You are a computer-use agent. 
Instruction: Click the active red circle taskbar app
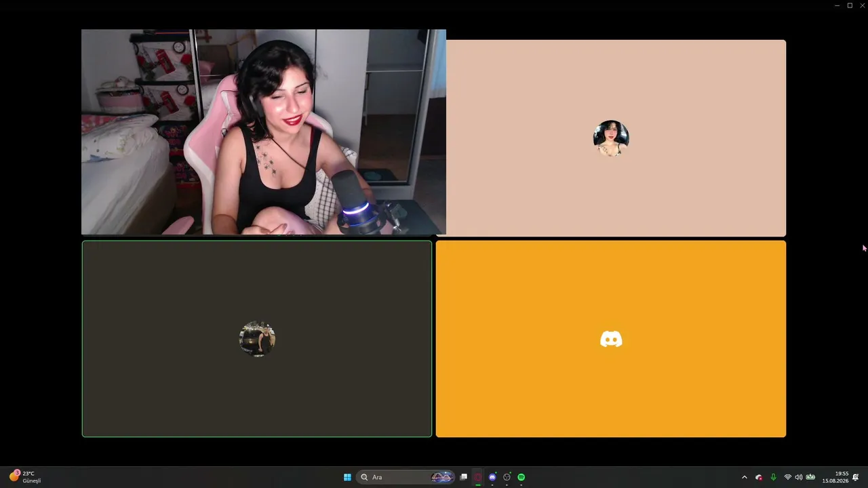tap(478, 477)
